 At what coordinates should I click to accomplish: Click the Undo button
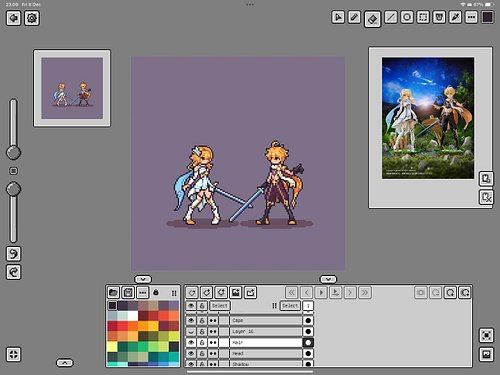[14, 254]
